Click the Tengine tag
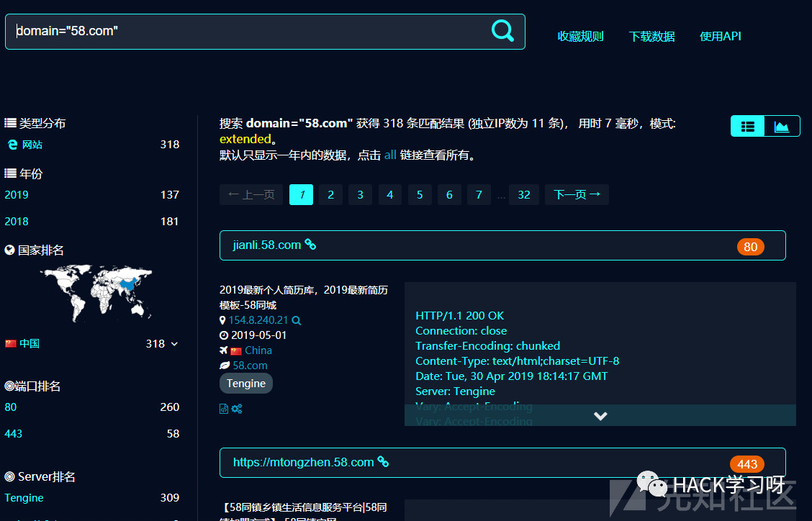The image size is (812, 521). [246, 384]
